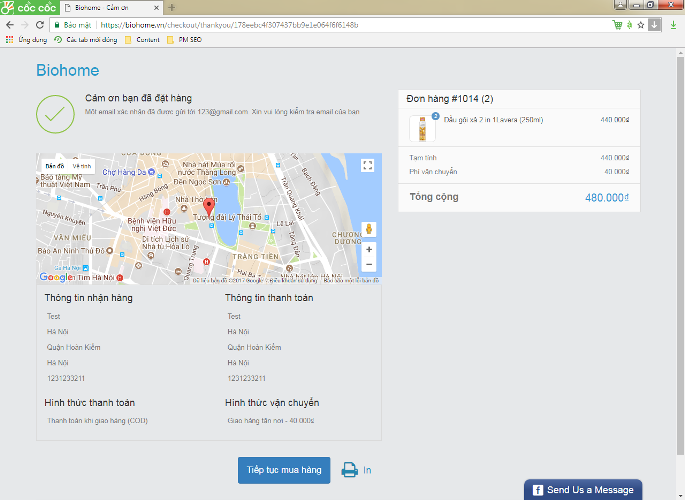Reload the page using the refresh icon
The image size is (685, 500).
[x=41, y=24]
